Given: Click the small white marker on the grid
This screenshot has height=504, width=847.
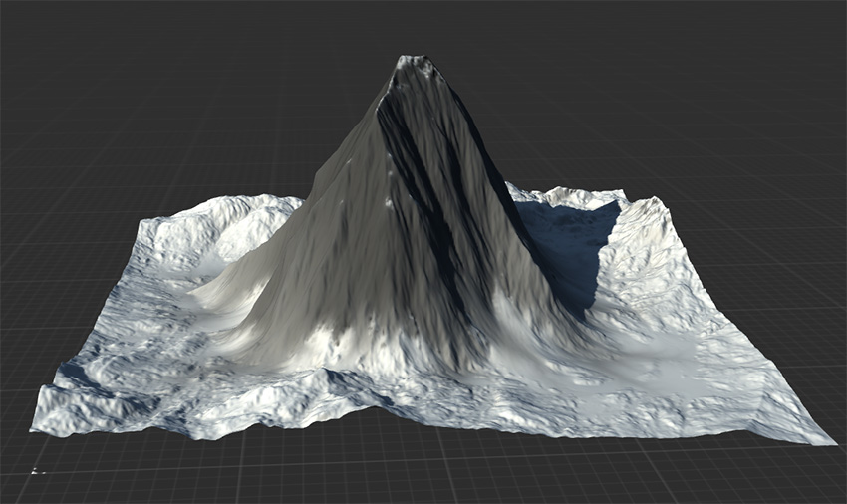Looking at the screenshot, I should [x=38, y=470].
